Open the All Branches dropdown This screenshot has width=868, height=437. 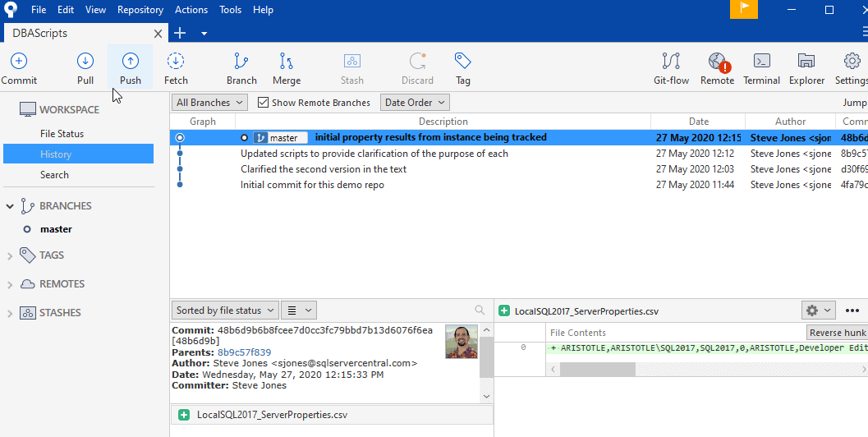(x=209, y=103)
